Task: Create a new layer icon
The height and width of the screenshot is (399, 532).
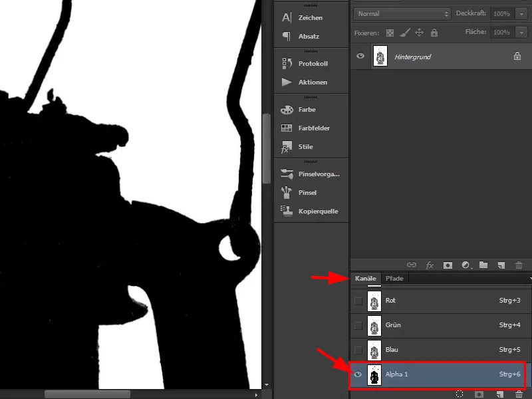Action: pyautogui.click(x=501, y=265)
